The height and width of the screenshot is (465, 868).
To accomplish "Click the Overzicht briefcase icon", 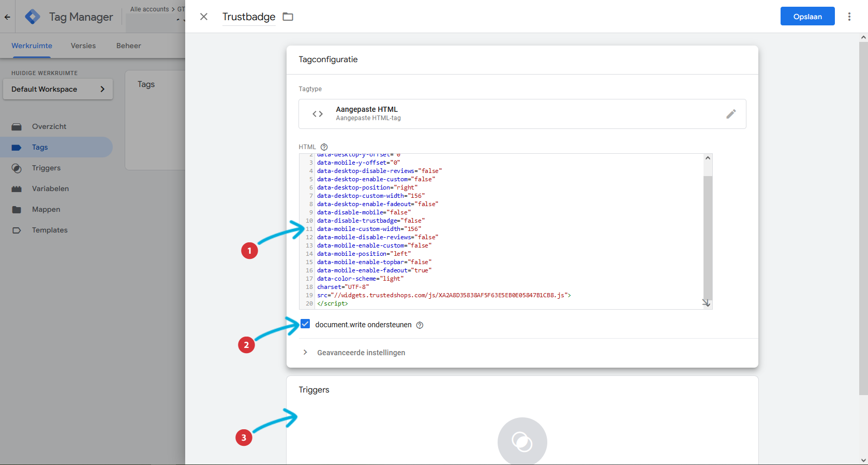I will point(17,127).
